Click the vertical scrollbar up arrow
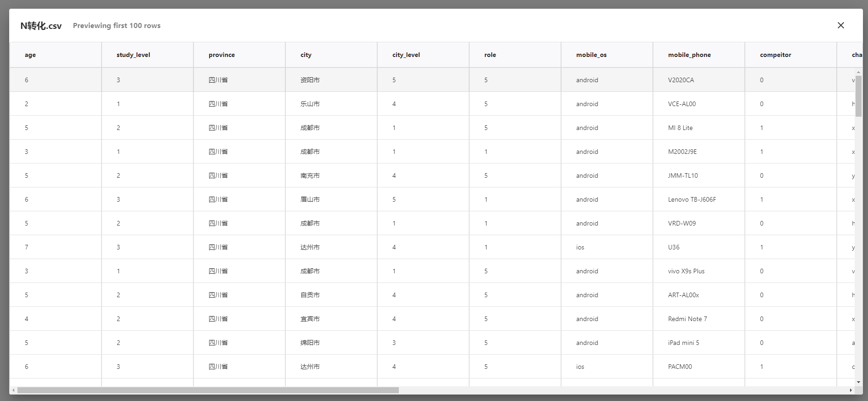Image resolution: width=868 pixels, height=401 pixels. (x=858, y=73)
